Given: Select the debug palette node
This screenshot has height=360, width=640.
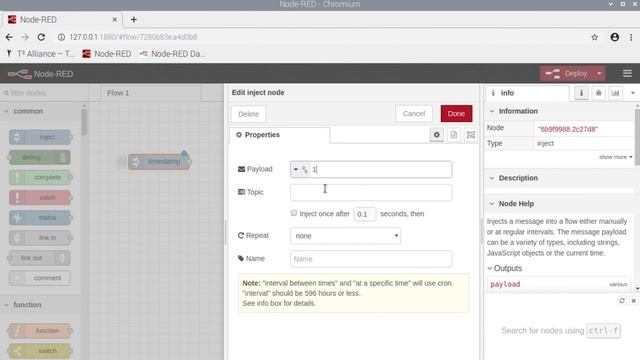Looking at the screenshot, I should 40,157.
